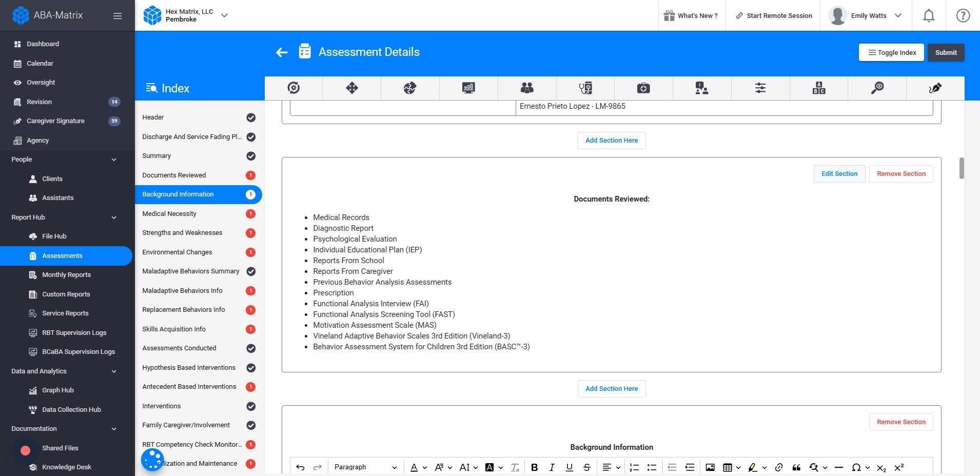This screenshot has width=980, height=476.
Task: Open the help question mark icon
Action: point(963,15)
